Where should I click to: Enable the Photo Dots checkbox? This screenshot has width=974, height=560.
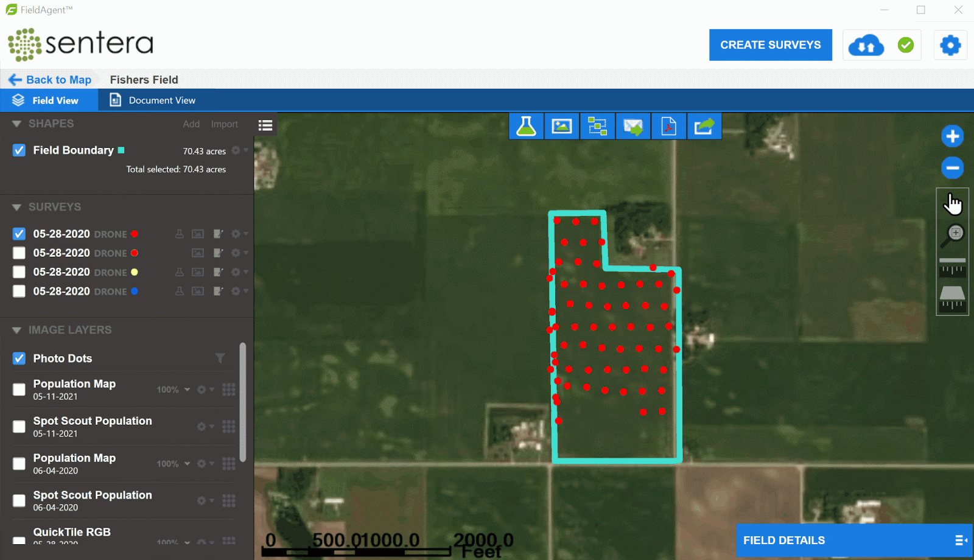tap(19, 359)
